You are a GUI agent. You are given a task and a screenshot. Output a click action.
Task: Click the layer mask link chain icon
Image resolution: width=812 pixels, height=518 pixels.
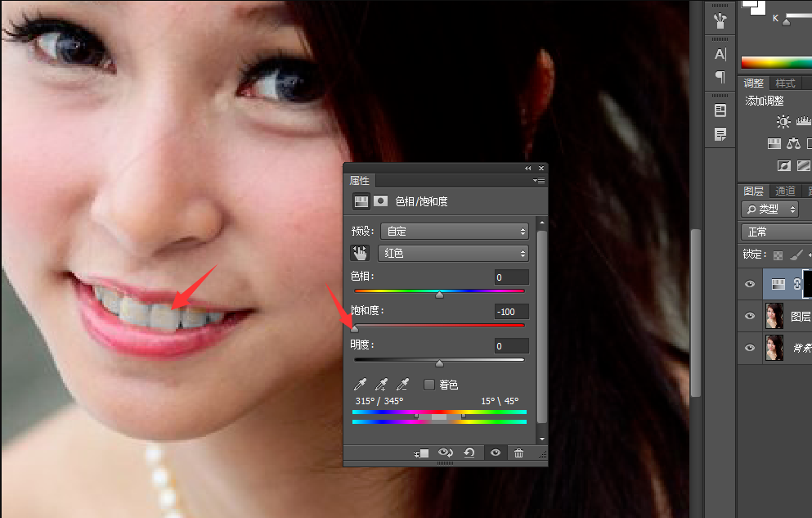pyautogui.click(x=797, y=283)
